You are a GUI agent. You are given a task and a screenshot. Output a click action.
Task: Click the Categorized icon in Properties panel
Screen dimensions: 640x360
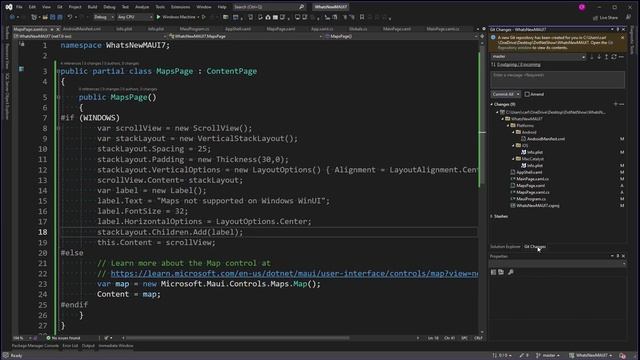493,272
